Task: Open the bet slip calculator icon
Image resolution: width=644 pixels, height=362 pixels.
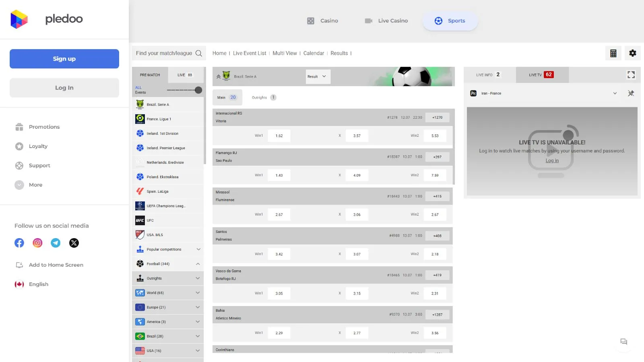Action: click(613, 53)
